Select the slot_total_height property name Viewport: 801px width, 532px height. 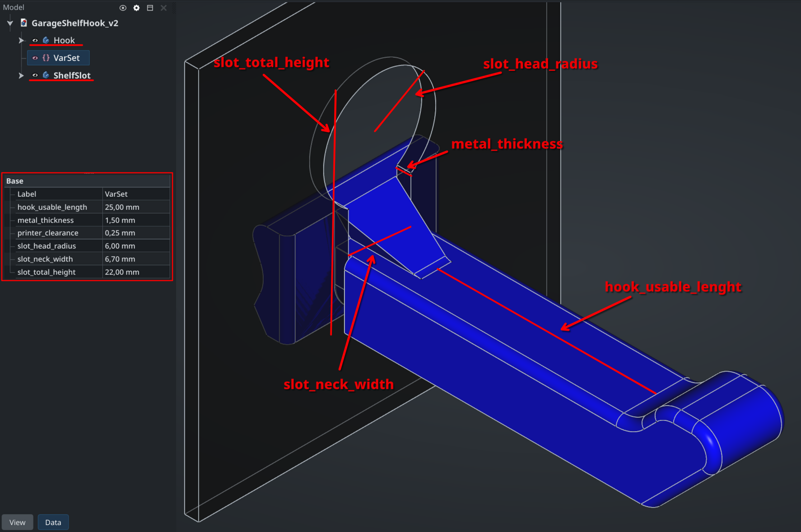[47, 272]
